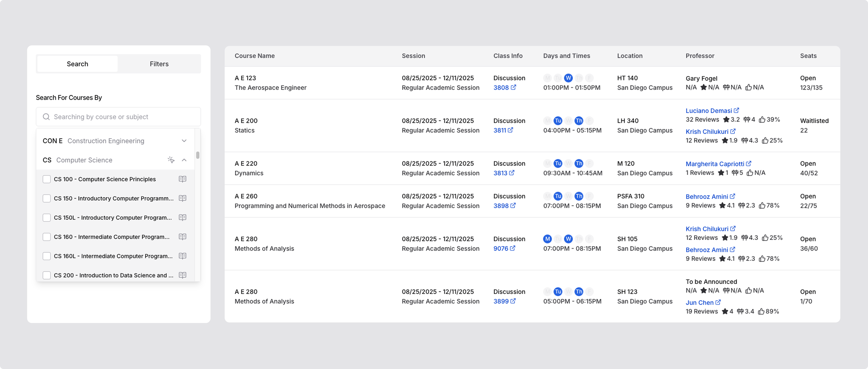Click the course list scrollbar thumb
868x369 pixels.
(x=198, y=155)
